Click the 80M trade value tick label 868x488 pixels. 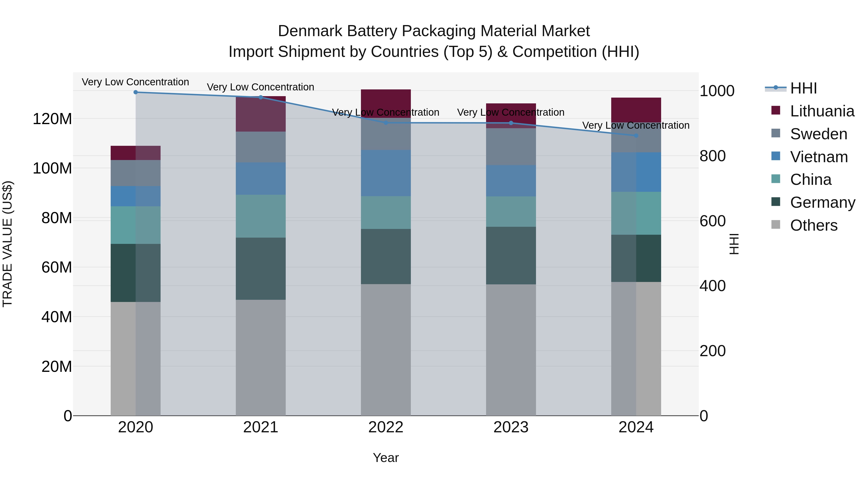click(x=57, y=218)
